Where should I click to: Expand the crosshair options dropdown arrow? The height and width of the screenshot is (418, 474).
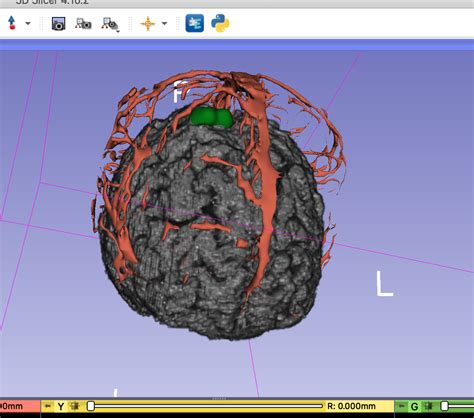[x=164, y=24]
